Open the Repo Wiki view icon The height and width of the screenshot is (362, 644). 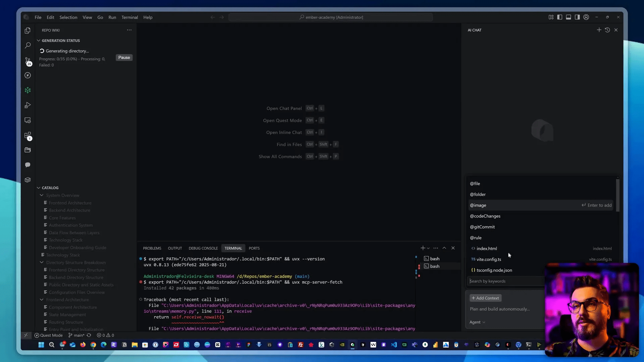[28, 90]
